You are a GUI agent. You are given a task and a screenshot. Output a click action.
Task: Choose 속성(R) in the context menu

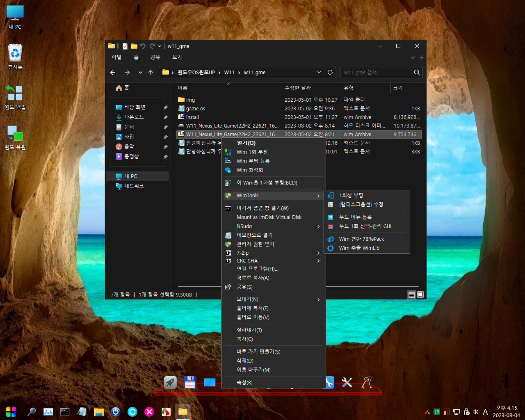273,383
